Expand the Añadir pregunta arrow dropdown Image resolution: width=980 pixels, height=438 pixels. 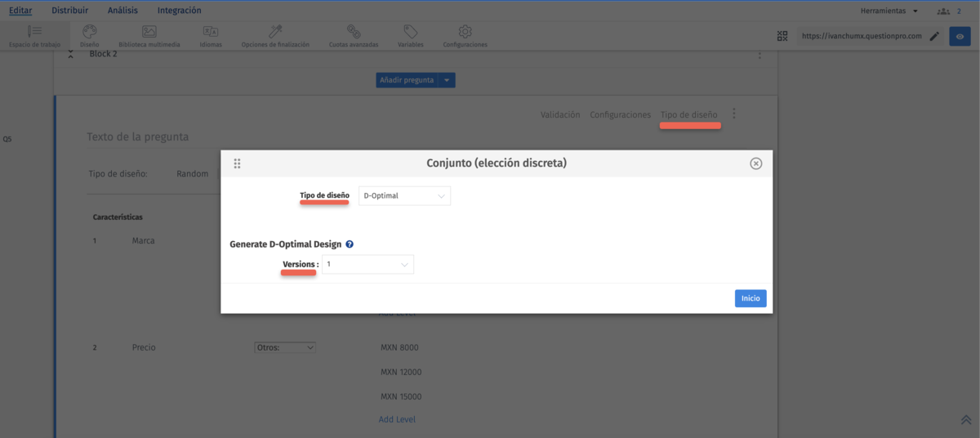pos(447,80)
